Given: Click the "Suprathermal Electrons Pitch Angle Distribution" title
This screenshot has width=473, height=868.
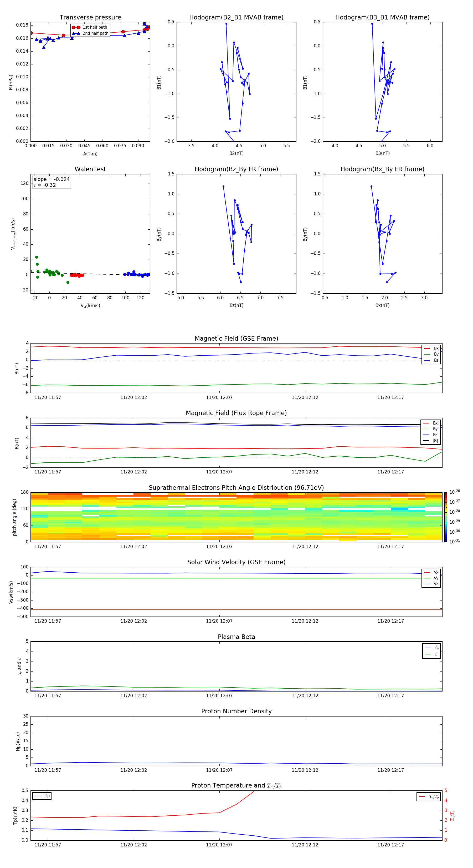Looking at the screenshot, I should (x=236, y=488).
